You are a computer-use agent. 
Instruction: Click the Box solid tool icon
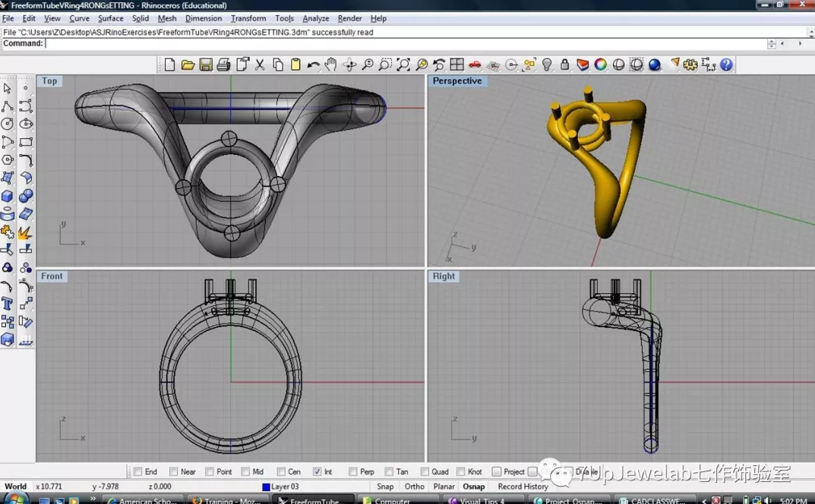click(8, 196)
